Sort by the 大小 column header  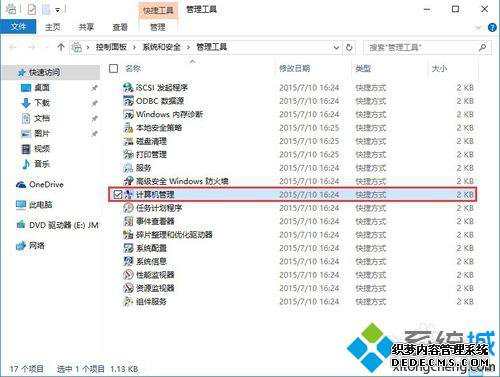[439, 68]
